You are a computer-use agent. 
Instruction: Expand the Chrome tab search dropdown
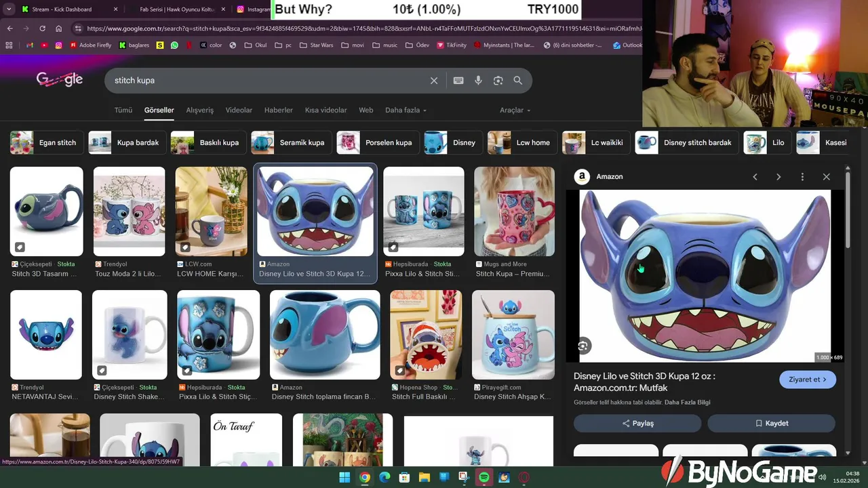tap(9, 9)
